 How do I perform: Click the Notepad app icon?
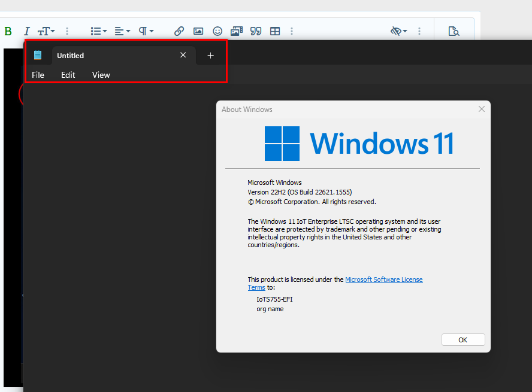pos(38,55)
